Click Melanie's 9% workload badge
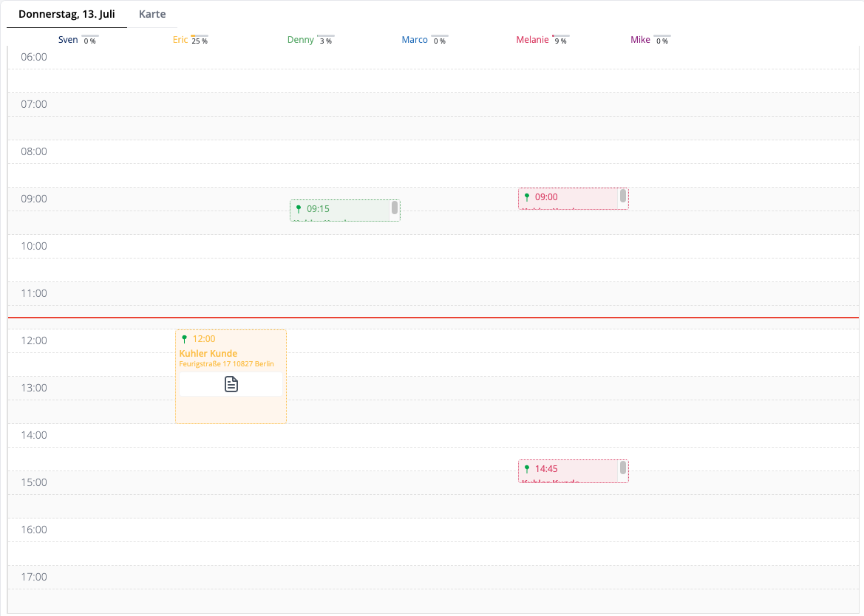 pyautogui.click(x=560, y=40)
